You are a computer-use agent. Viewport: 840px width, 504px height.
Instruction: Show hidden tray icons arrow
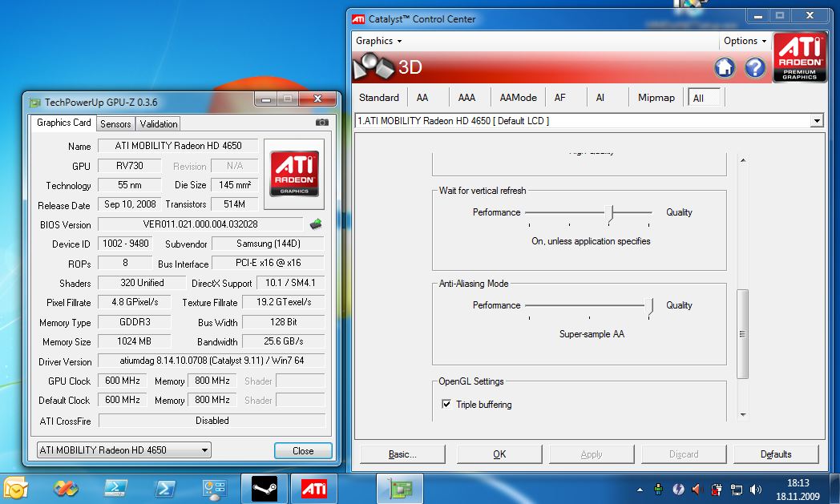pyautogui.click(x=640, y=490)
